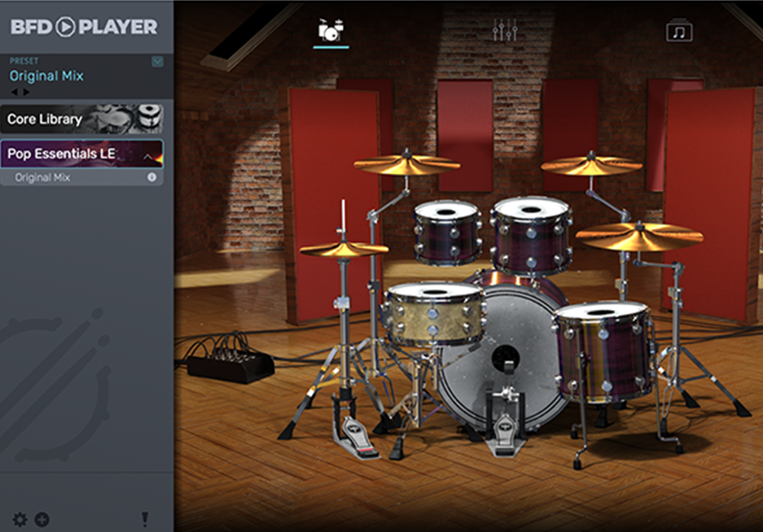Open settings with the gear icon

20,519
